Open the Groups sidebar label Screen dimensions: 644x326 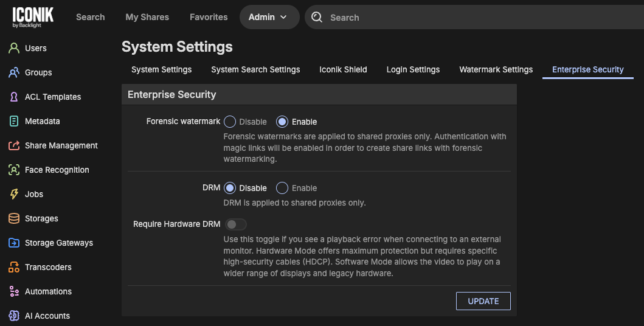pos(38,72)
